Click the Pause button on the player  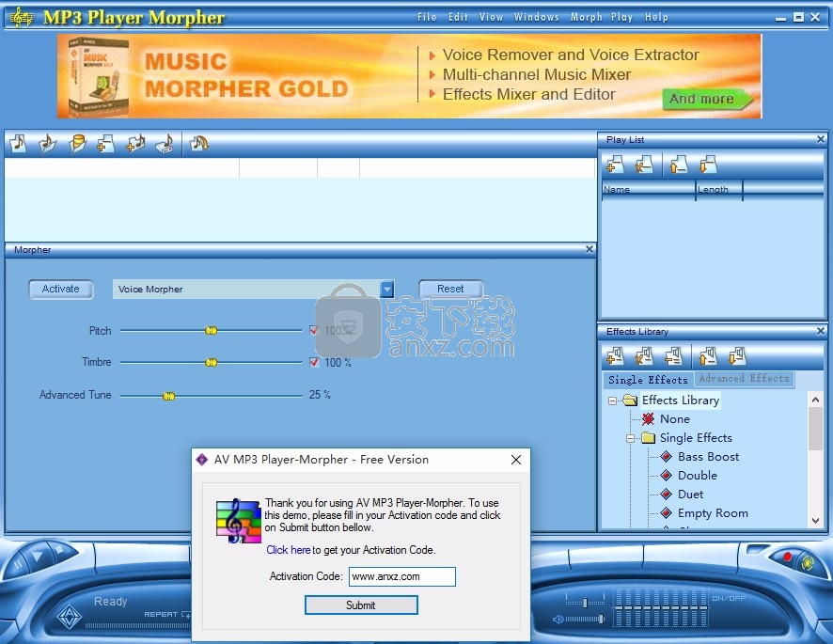click(18, 565)
